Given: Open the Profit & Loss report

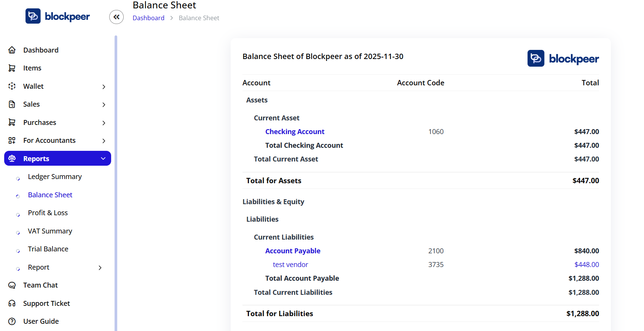Looking at the screenshot, I should click(x=48, y=213).
